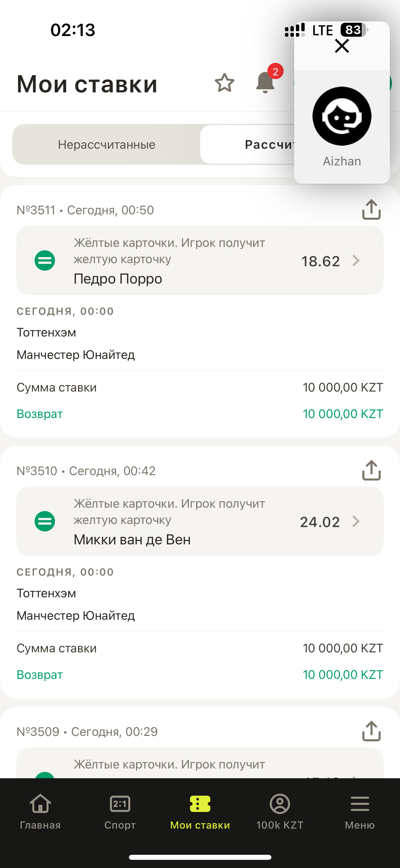
Task: Tap Возврат label on bet №3511
Action: 40,414
